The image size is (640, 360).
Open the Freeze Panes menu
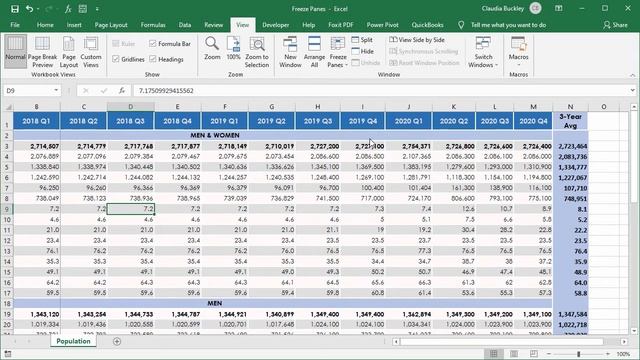338,52
